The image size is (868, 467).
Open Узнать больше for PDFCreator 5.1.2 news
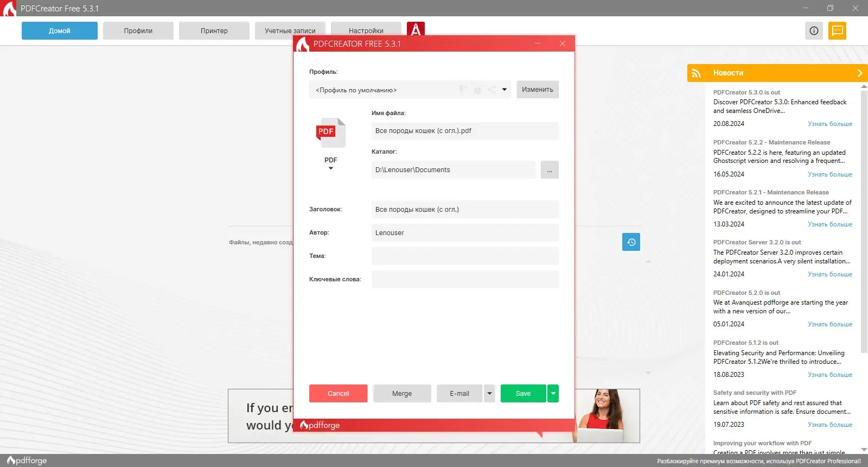(830, 375)
